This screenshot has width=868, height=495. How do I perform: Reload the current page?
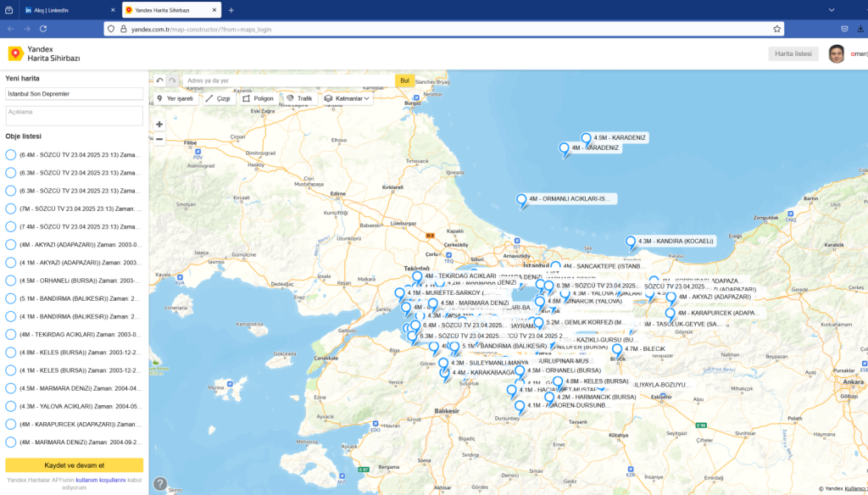[x=43, y=29]
